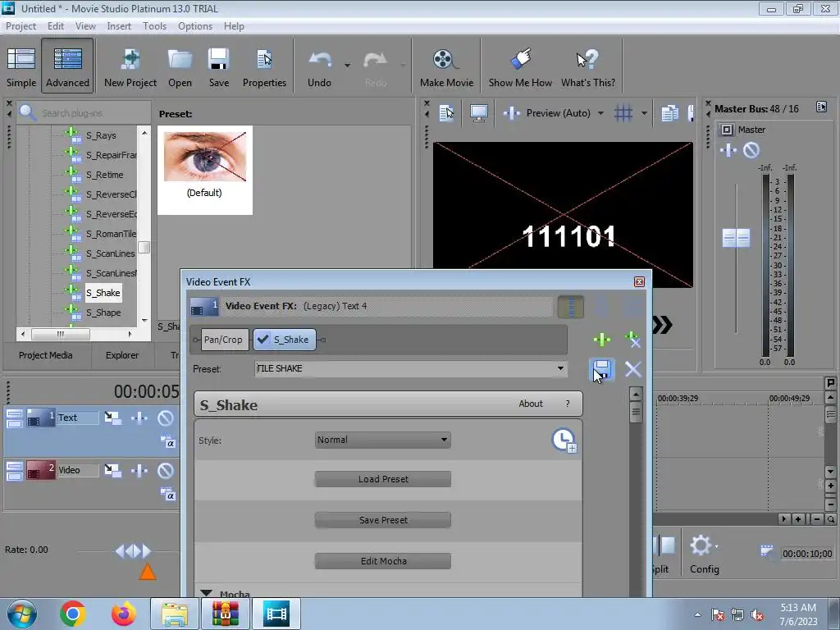This screenshot has width=840, height=630.
Task: Open overlays grid dropdown arrow
Action: [644, 113]
